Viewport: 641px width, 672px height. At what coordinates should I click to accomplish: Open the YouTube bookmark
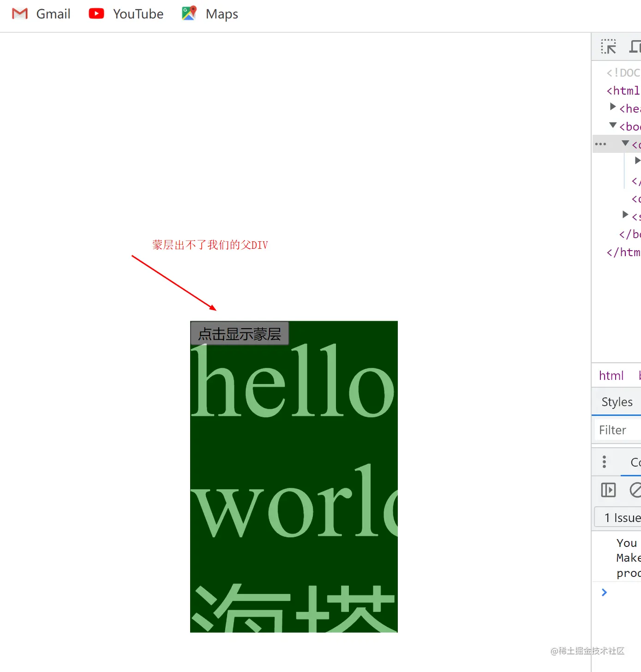click(x=126, y=14)
